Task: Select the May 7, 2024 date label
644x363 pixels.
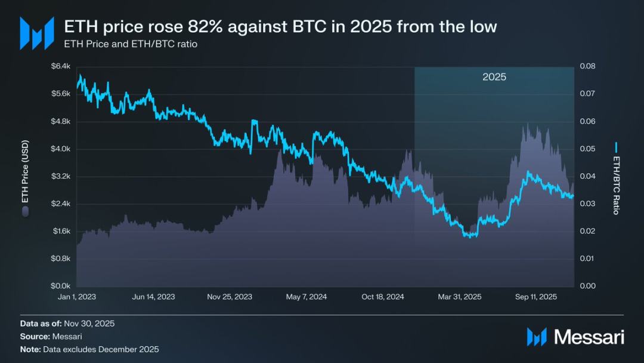Action: coord(306,297)
